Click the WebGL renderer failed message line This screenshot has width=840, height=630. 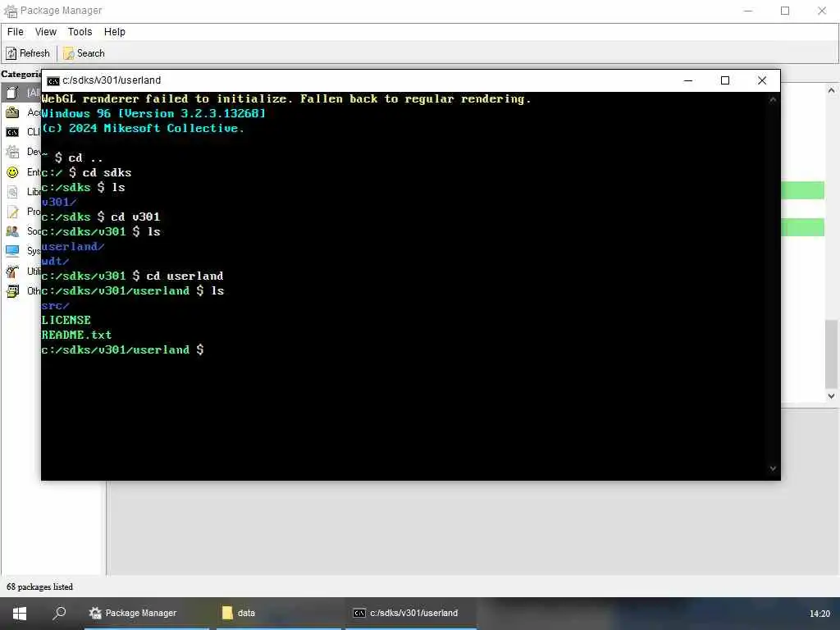[285, 98]
